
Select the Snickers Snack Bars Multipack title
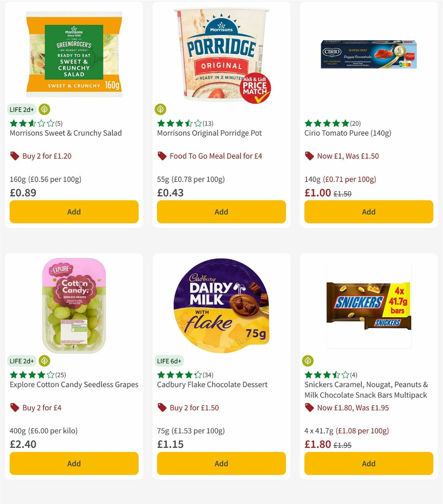click(364, 390)
